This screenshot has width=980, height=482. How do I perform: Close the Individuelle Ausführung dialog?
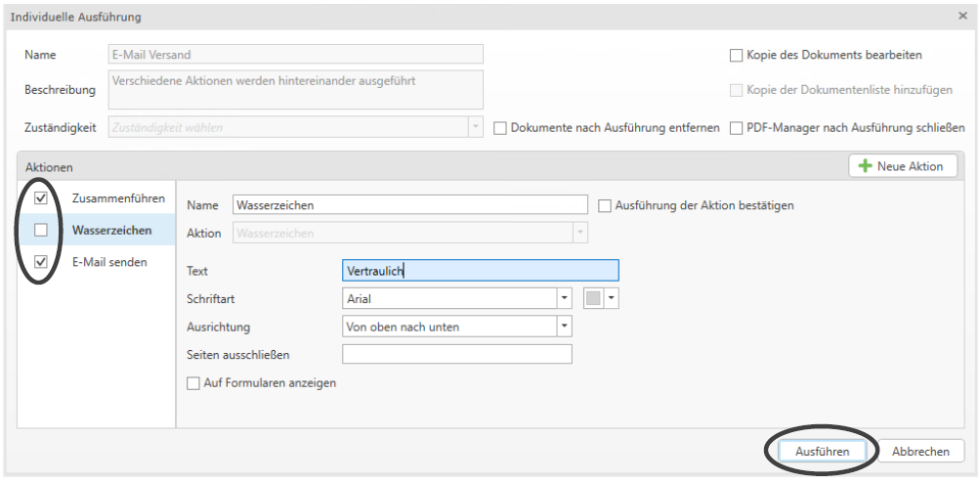(963, 17)
